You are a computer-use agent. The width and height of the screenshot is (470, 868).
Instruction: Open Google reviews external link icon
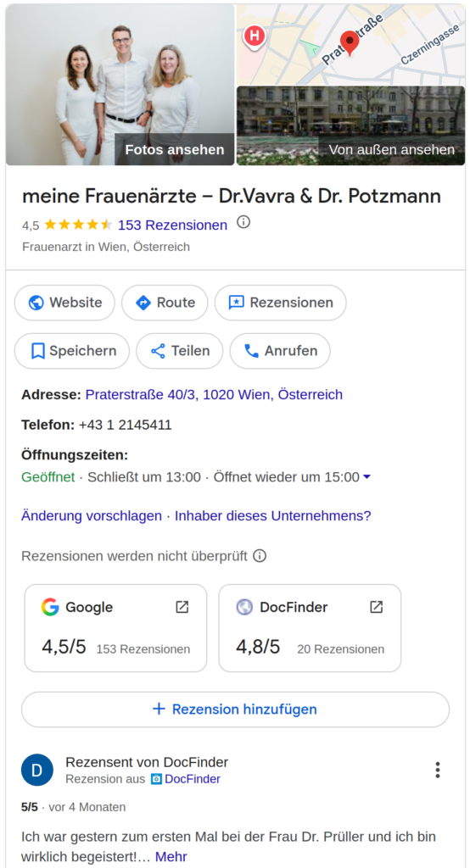[x=182, y=607]
